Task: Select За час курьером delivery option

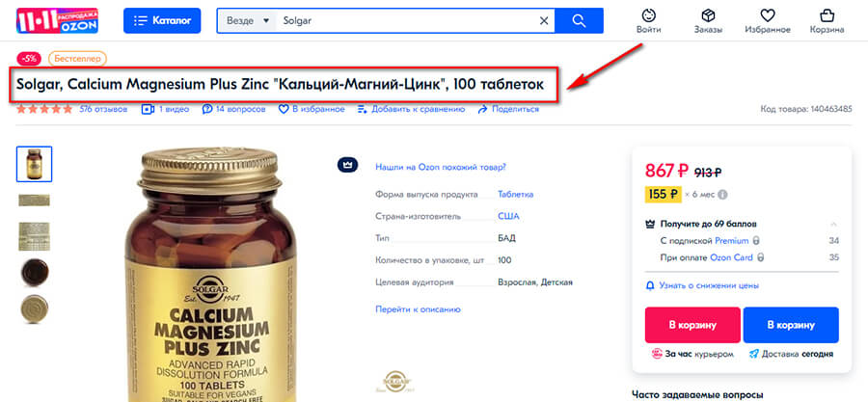Action: pyautogui.click(x=692, y=354)
